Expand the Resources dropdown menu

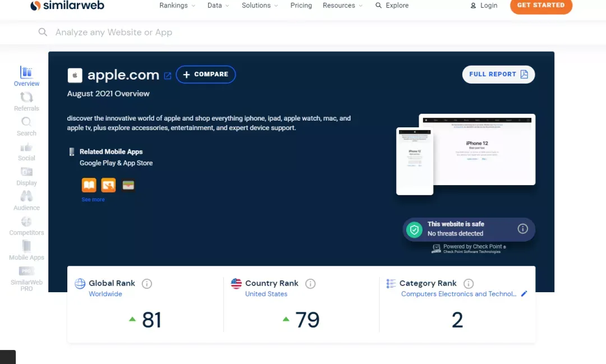tap(343, 6)
